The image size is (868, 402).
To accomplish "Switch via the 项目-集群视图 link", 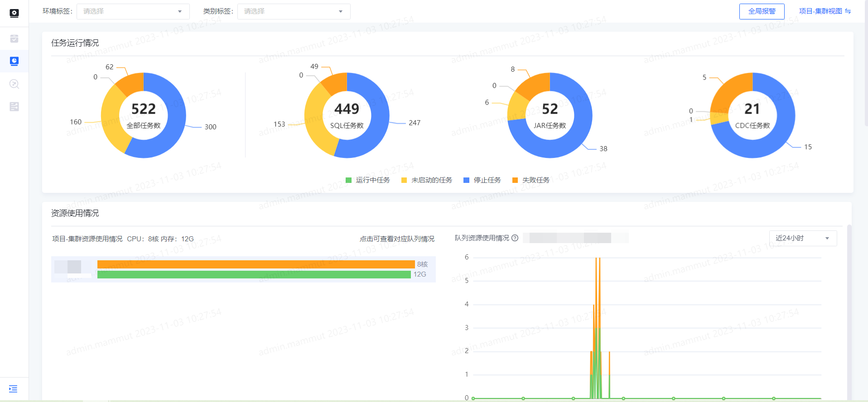I will point(825,11).
